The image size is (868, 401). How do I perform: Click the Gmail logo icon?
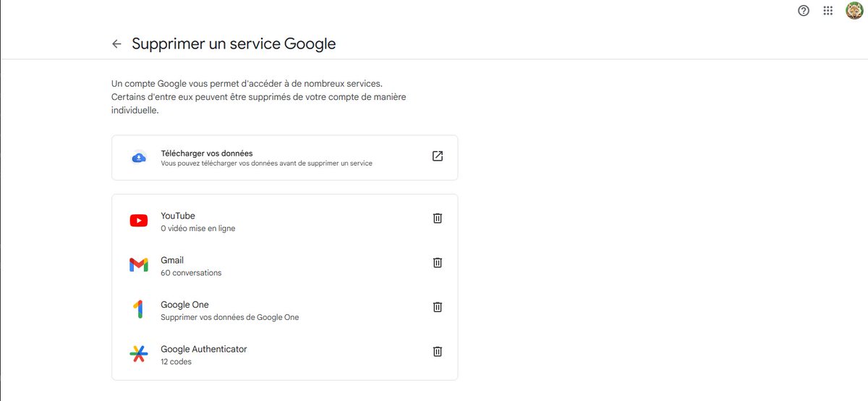coord(139,265)
